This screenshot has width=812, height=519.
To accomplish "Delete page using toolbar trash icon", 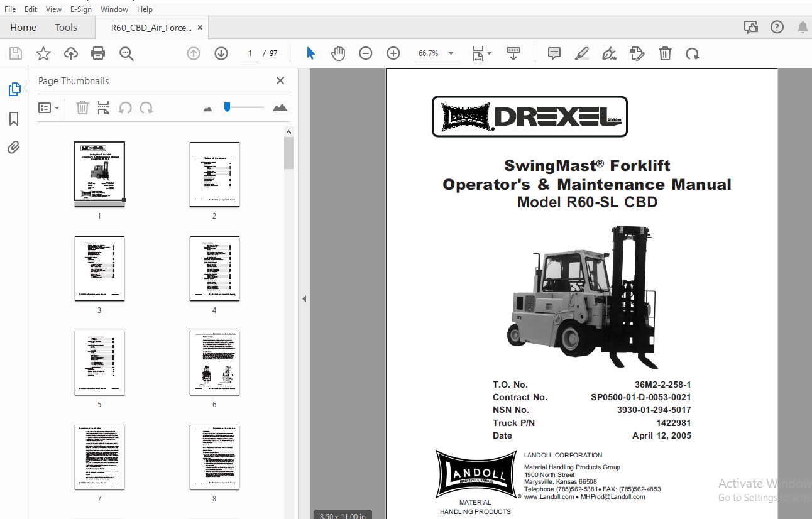I will click(x=665, y=53).
